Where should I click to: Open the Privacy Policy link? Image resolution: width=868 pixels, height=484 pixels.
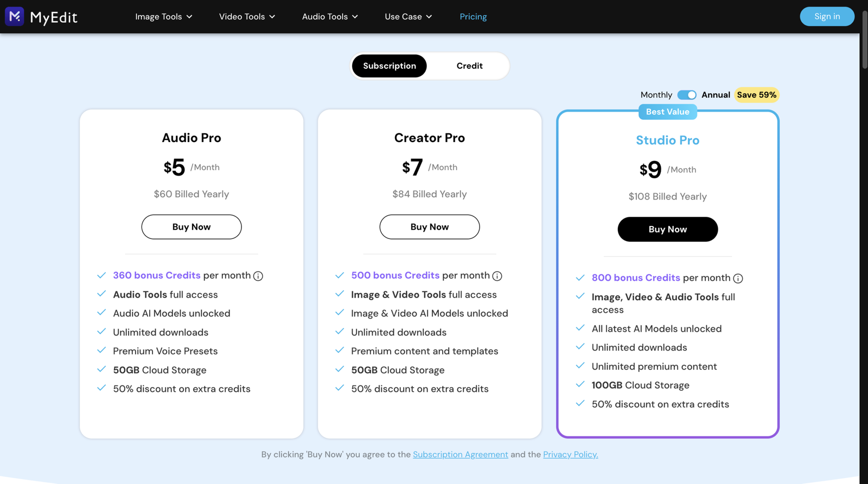(571, 454)
